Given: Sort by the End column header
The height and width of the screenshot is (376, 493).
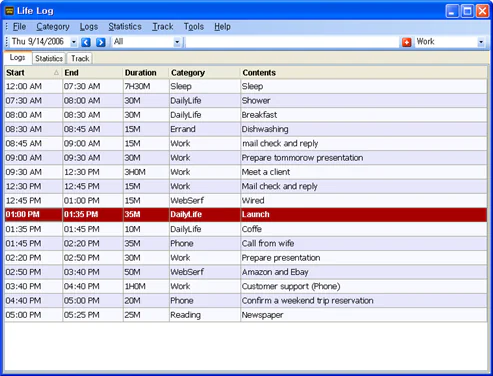Looking at the screenshot, I should (x=93, y=73).
